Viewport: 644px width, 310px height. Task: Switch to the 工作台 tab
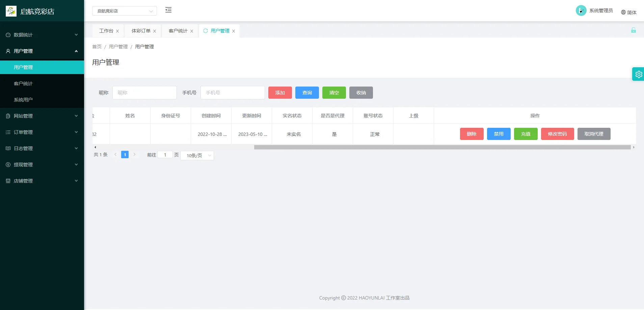[x=106, y=31]
